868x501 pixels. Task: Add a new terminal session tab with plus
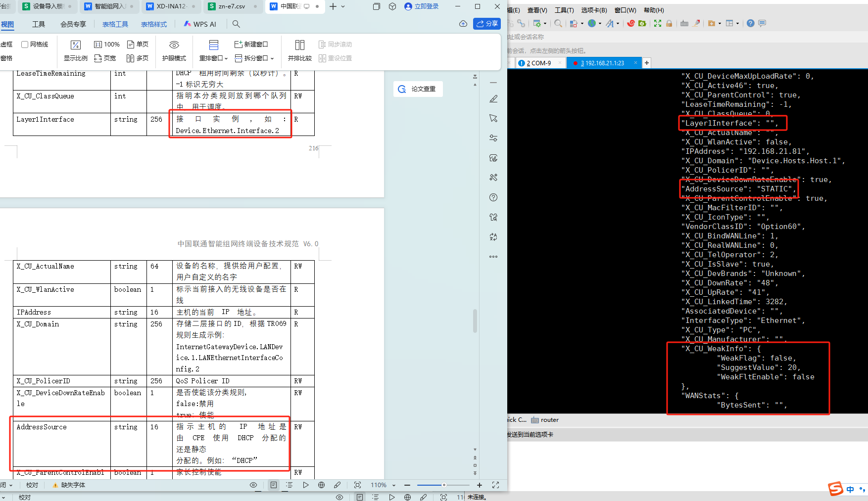click(647, 63)
